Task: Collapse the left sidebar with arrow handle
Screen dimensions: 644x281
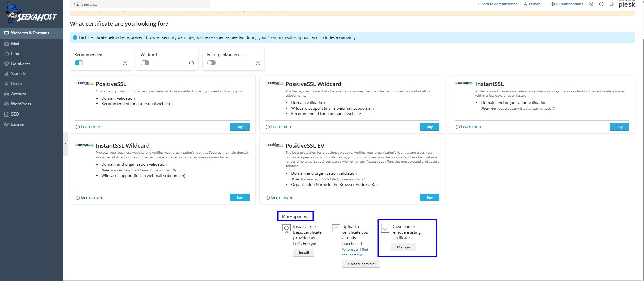Action: [65, 144]
